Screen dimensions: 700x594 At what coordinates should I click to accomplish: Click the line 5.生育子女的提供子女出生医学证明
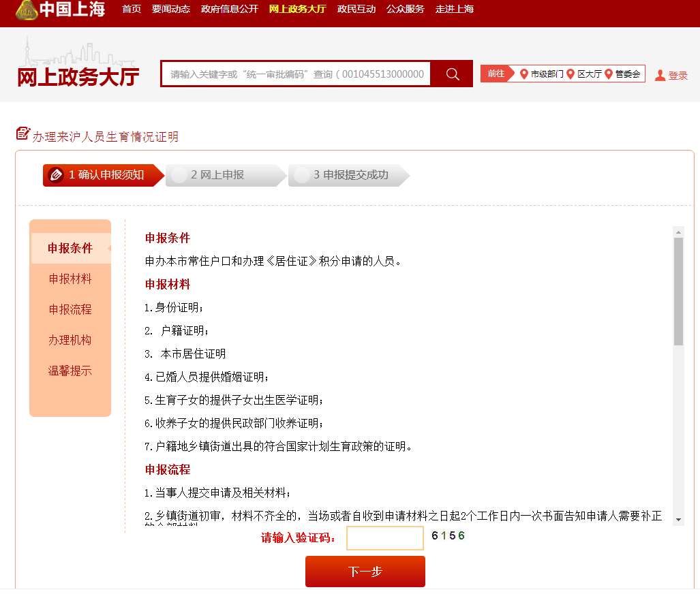click(x=234, y=401)
